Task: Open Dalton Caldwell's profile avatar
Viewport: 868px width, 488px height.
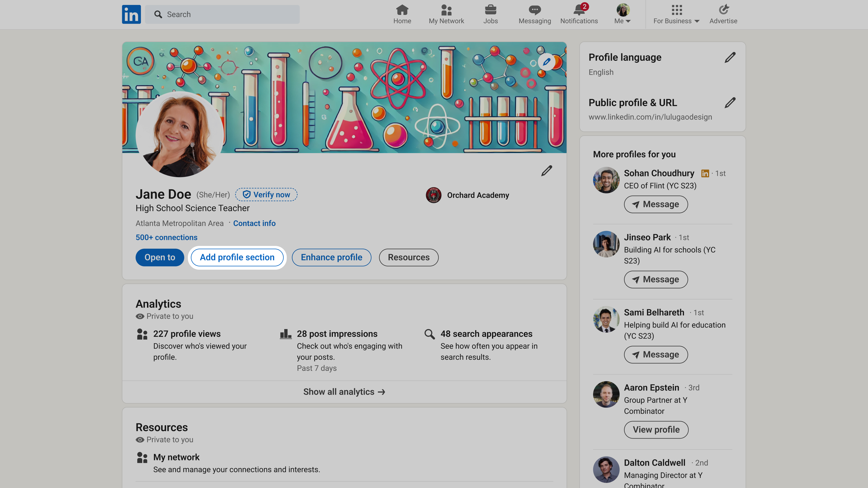Action: coord(606,469)
